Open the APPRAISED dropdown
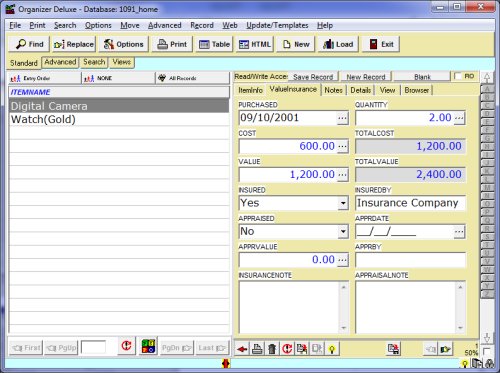 [343, 231]
